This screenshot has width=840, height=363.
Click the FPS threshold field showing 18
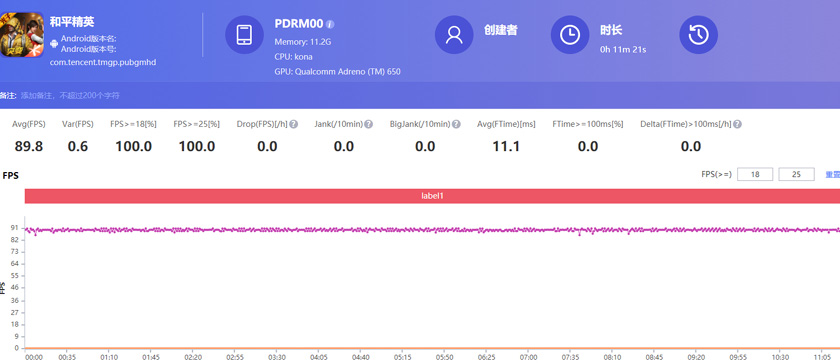(x=755, y=174)
